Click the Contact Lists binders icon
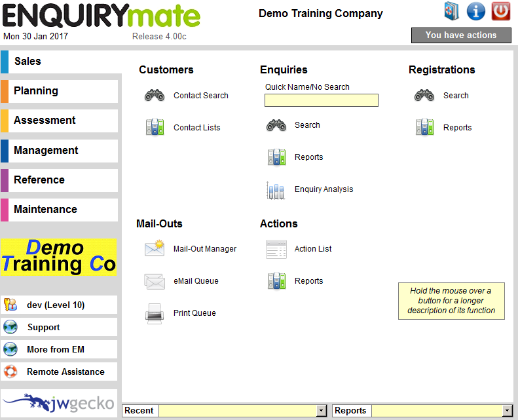518x420 pixels. (155, 127)
